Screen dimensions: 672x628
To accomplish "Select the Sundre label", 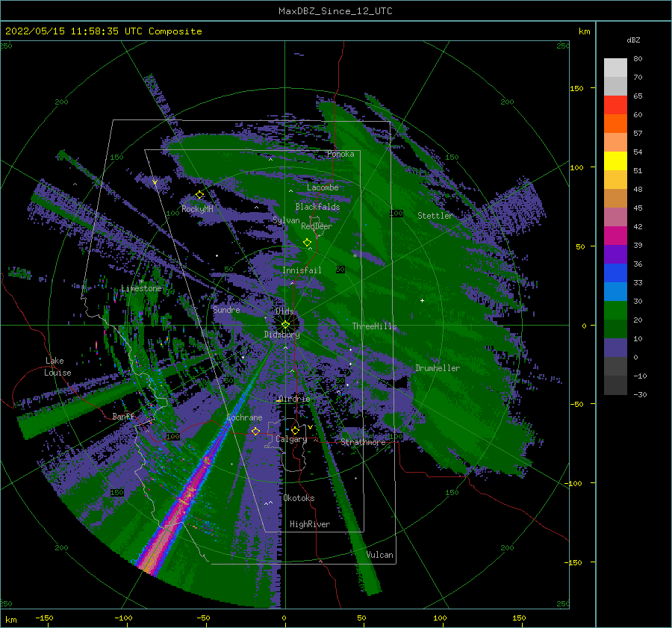I will click(226, 309).
